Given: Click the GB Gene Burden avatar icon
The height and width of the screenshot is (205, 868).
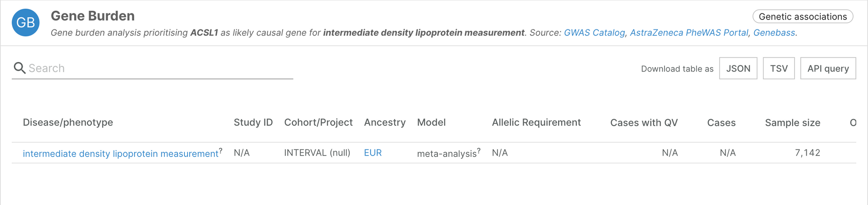Looking at the screenshot, I should point(26,23).
